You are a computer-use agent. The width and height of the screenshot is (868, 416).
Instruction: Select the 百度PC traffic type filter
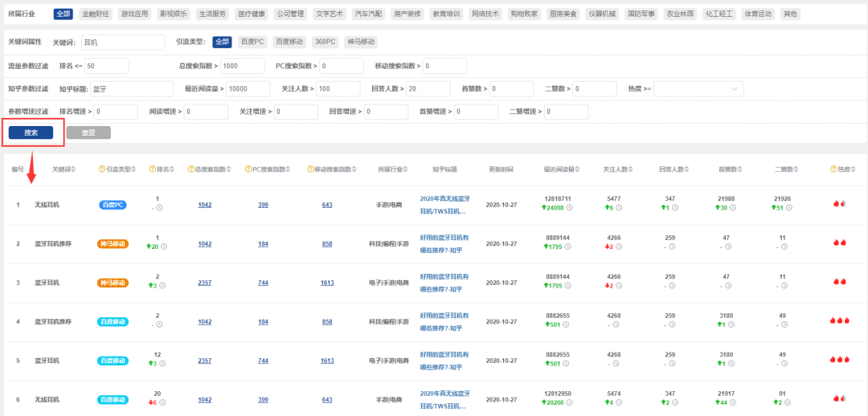tap(252, 42)
